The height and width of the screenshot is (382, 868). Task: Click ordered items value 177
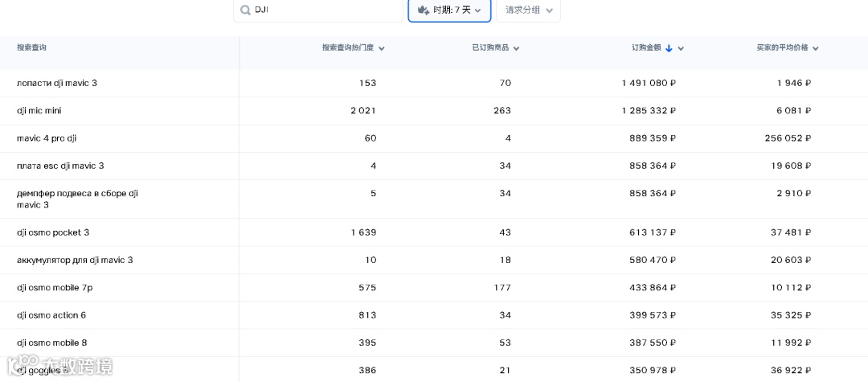(502, 288)
